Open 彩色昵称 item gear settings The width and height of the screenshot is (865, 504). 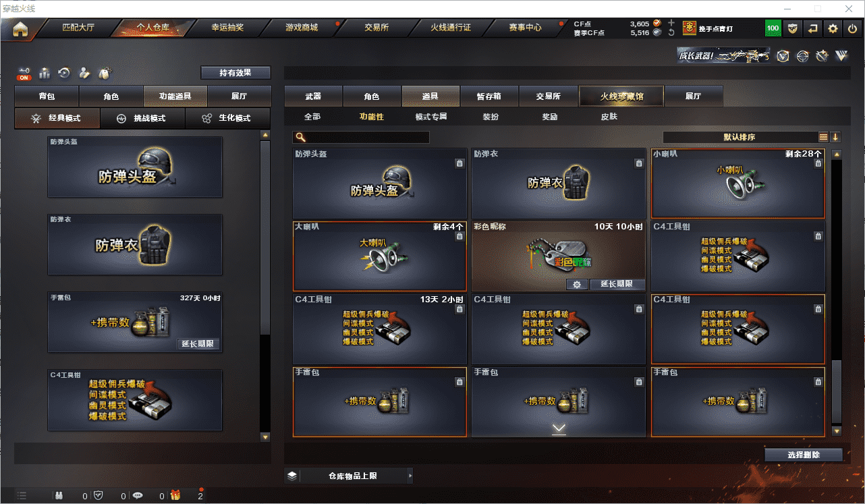click(x=577, y=285)
